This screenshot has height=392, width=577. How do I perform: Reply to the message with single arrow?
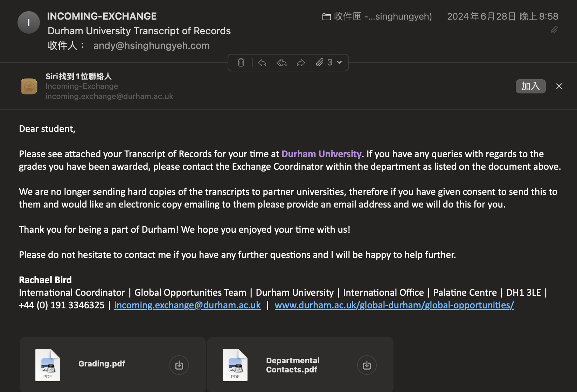[262, 63]
